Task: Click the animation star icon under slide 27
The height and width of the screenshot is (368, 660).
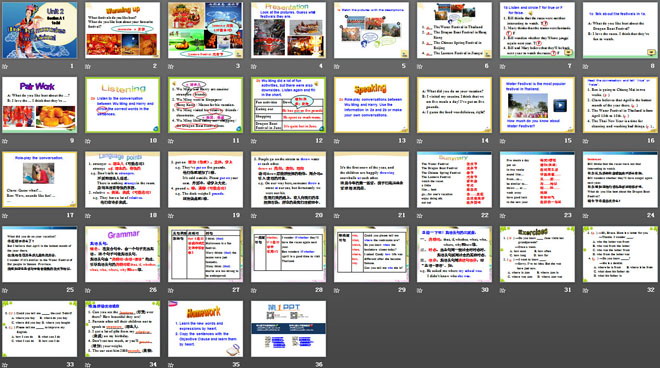Action: pyautogui.click(x=170, y=290)
